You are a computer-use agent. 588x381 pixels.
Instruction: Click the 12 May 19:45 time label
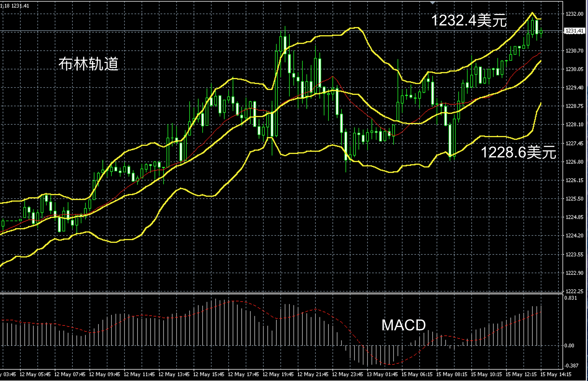coord(278,374)
